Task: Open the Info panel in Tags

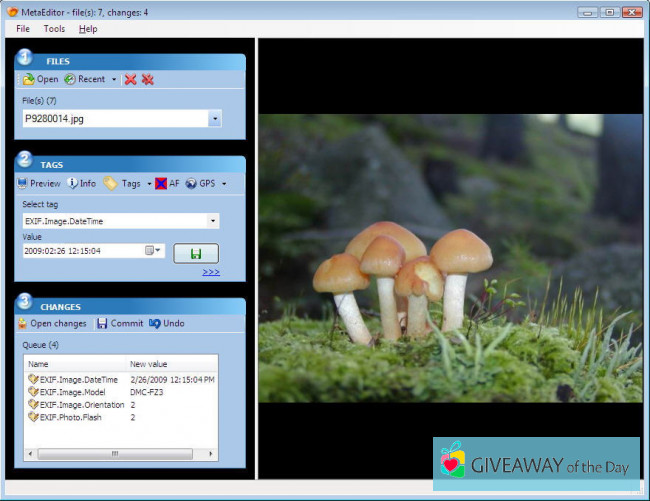Action: 81,184
